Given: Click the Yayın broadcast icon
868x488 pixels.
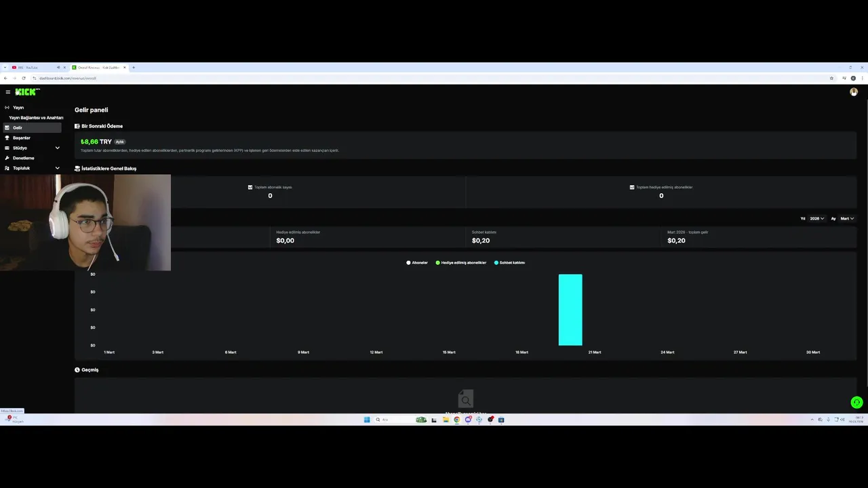Looking at the screenshot, I should click(7, 107).
